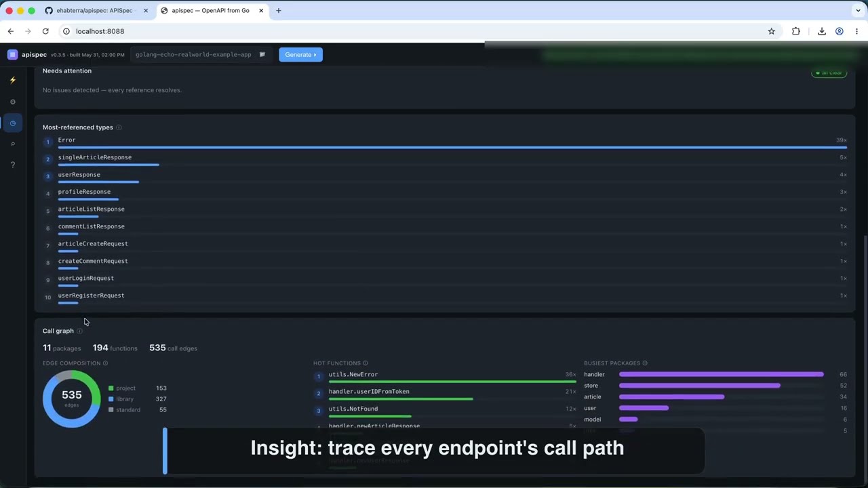Image resolution: width=868 pixels, height=488 pixels.
Task: Select the singleArticleResponse type row
Action: [445, 159]
